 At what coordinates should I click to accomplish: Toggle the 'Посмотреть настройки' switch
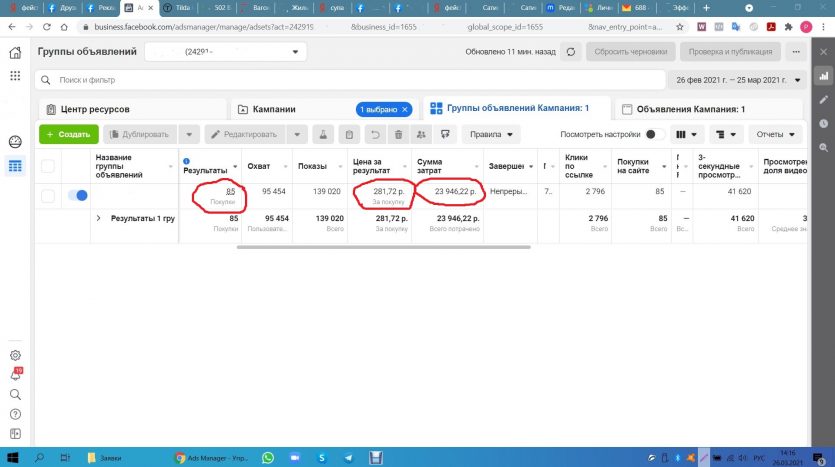coord(655,134)
